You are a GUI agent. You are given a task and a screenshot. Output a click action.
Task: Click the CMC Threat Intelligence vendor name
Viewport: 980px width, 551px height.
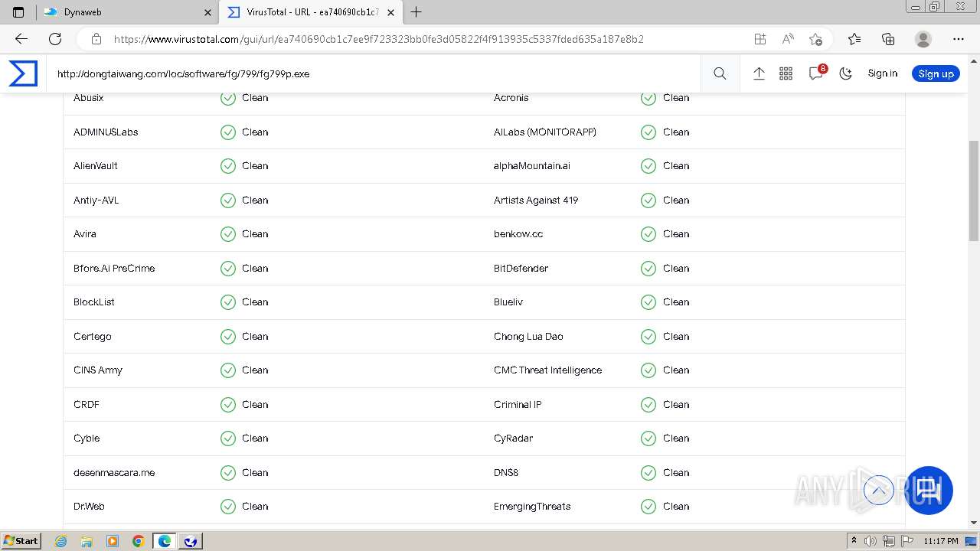(x=547, y=370)
